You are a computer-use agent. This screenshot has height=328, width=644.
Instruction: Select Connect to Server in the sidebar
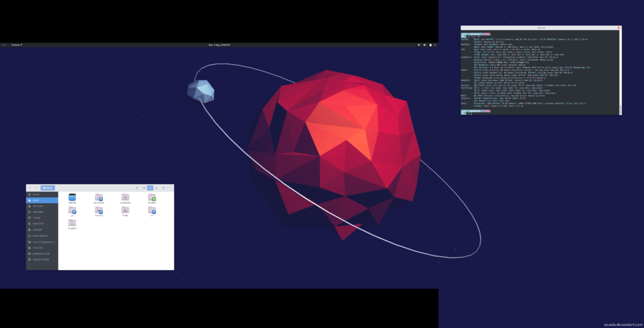pyautogui.click(x=42, y=260)
